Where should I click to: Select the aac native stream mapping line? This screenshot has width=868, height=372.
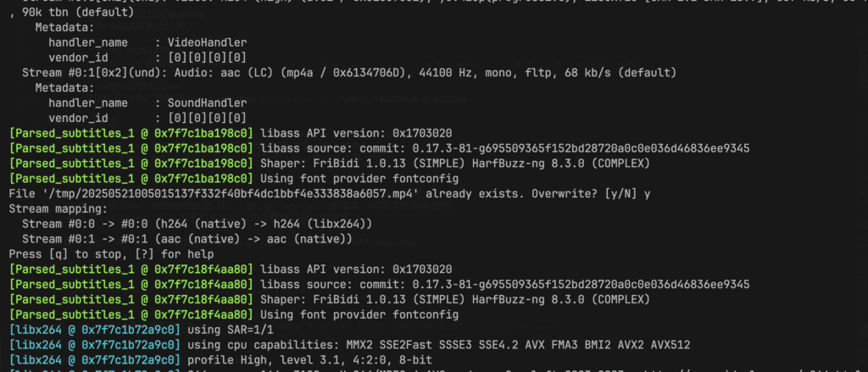pyautogui.click(x=187, y=239)
